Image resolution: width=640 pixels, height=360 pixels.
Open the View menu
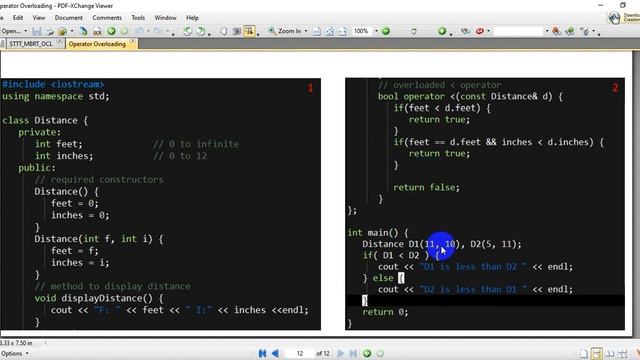tap(39, 18)
